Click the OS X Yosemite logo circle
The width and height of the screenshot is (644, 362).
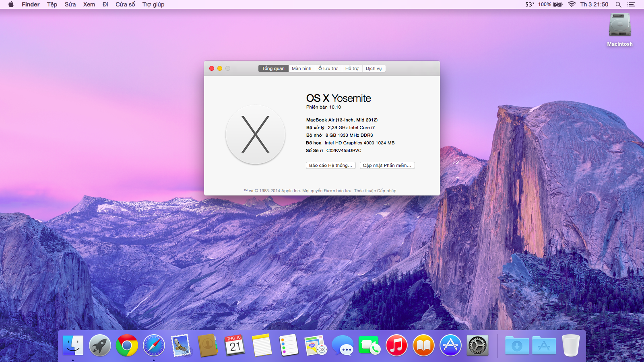pyautogui.click(x=256, y=134)
